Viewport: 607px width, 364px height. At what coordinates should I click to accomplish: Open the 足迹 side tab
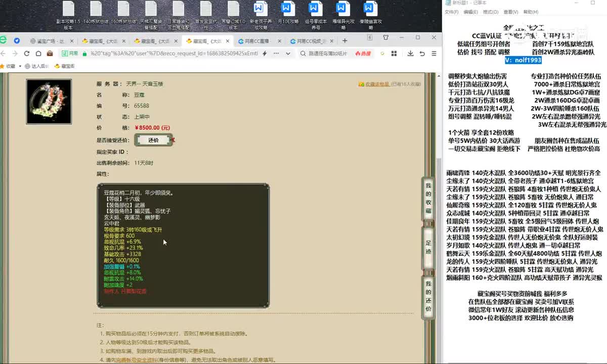pyautogui.click(x=428, y=247)
